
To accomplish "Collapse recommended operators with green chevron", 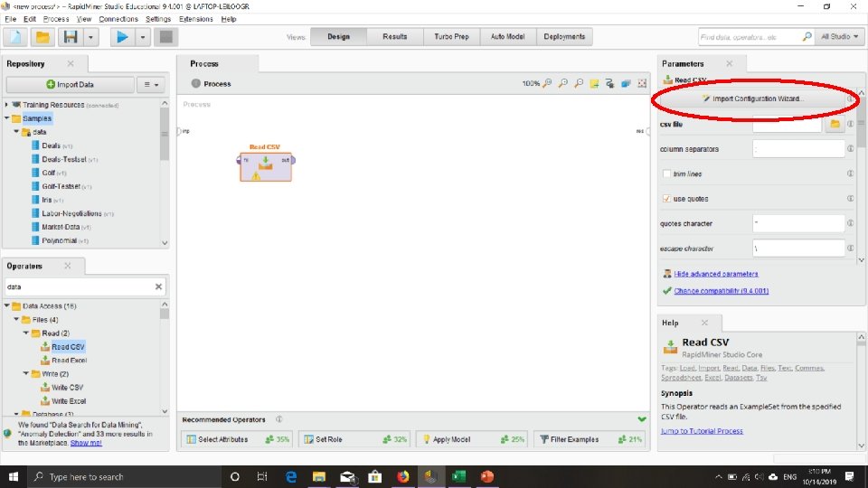I will [x=642, y=419].
